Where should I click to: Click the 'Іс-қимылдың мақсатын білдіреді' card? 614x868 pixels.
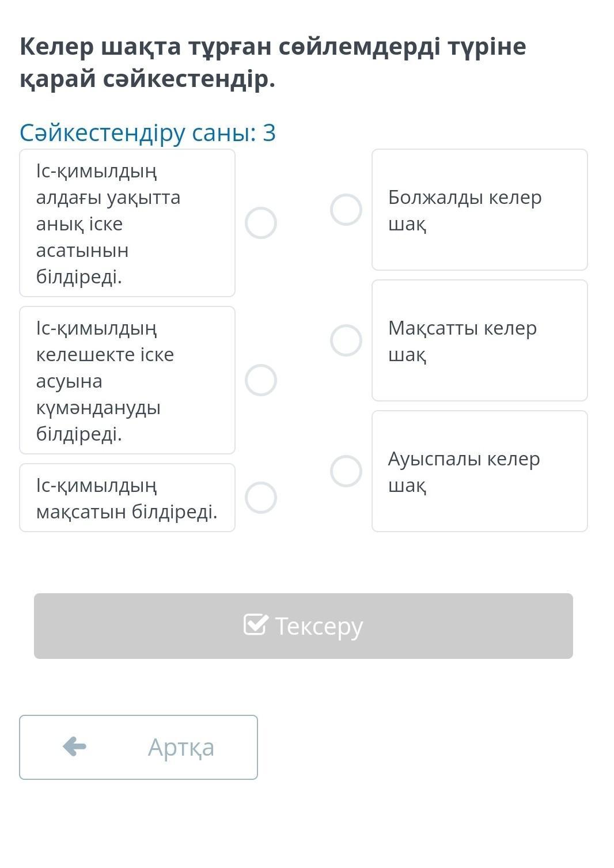127,498
